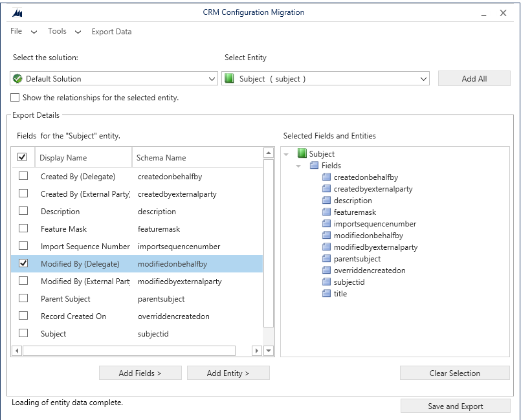The height and width of the screenshot is (420, 521).
Task: Click the horizontal scrollbar left arrow
Action: click(17, 351)
